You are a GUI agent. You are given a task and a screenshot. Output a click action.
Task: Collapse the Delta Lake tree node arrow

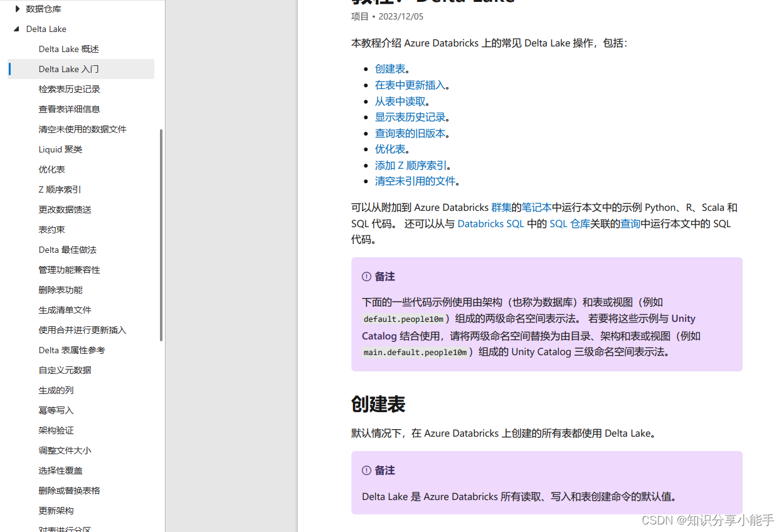17,29
